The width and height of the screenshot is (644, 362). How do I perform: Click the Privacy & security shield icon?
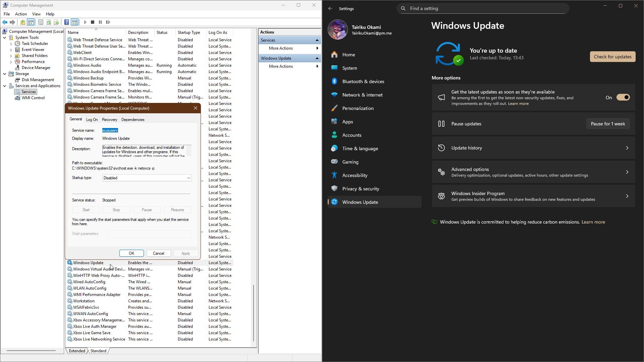[334, 189]
